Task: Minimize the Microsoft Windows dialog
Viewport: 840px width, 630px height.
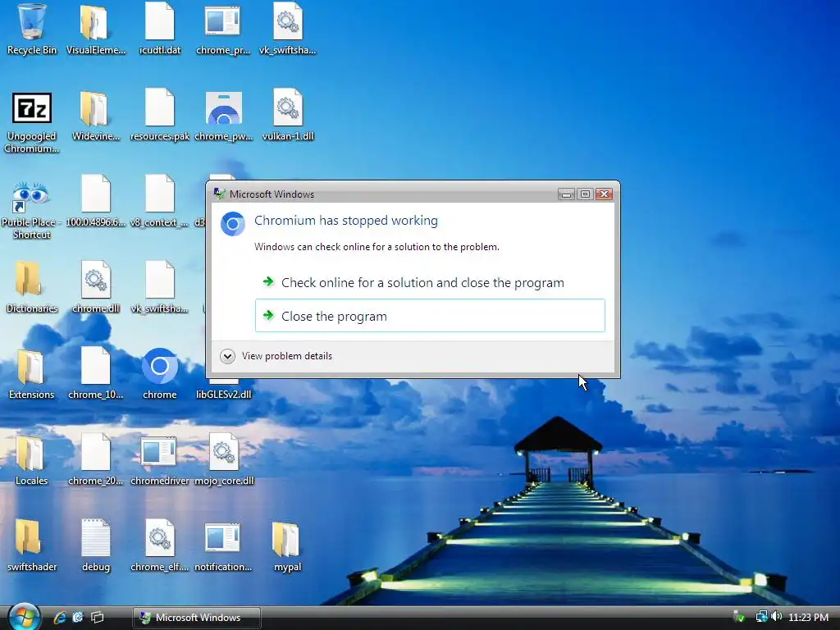Action: coord(566,194)
